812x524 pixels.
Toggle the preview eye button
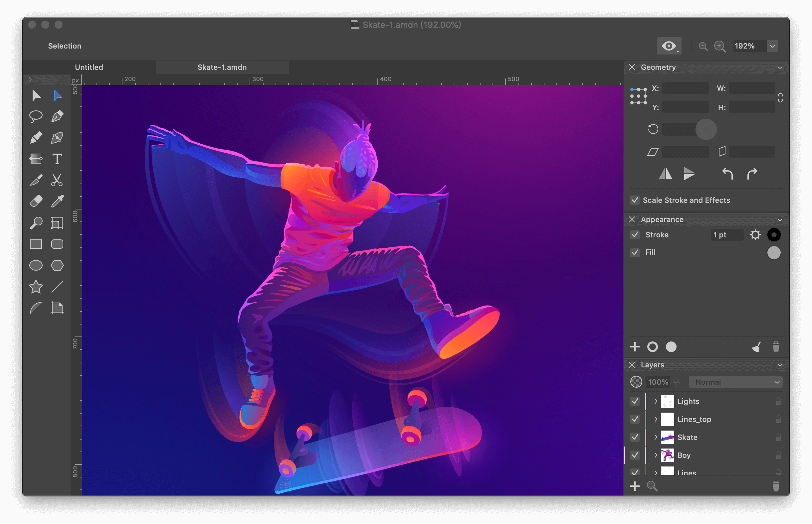669,46
